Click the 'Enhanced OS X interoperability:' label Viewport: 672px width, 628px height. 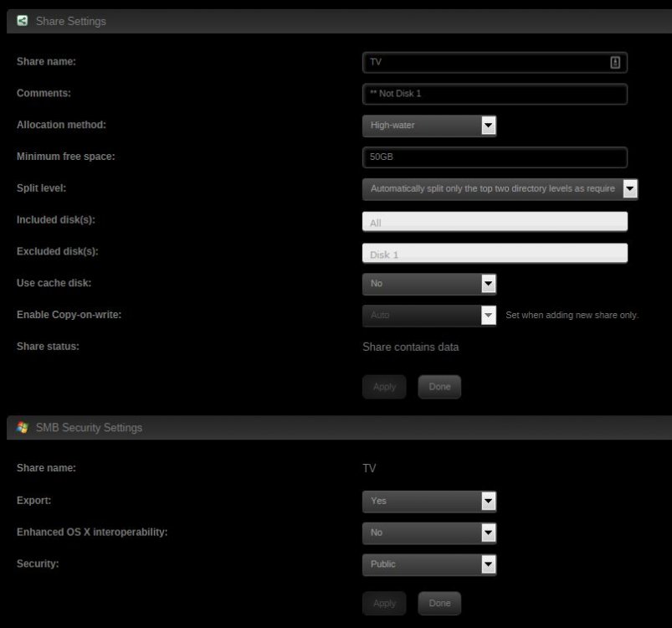[92, 532]
